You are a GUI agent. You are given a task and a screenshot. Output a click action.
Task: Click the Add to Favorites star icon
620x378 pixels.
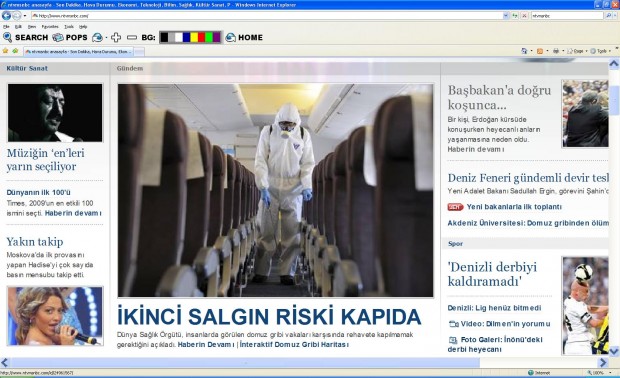15,51
